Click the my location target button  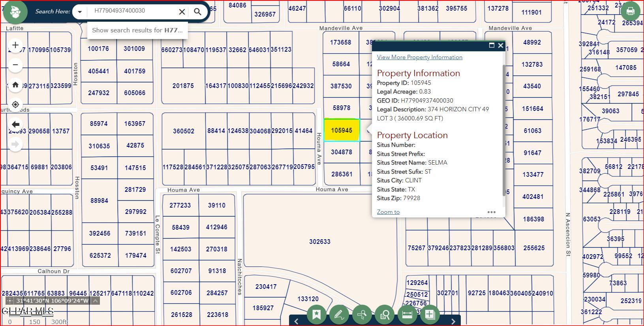point(15,105)
